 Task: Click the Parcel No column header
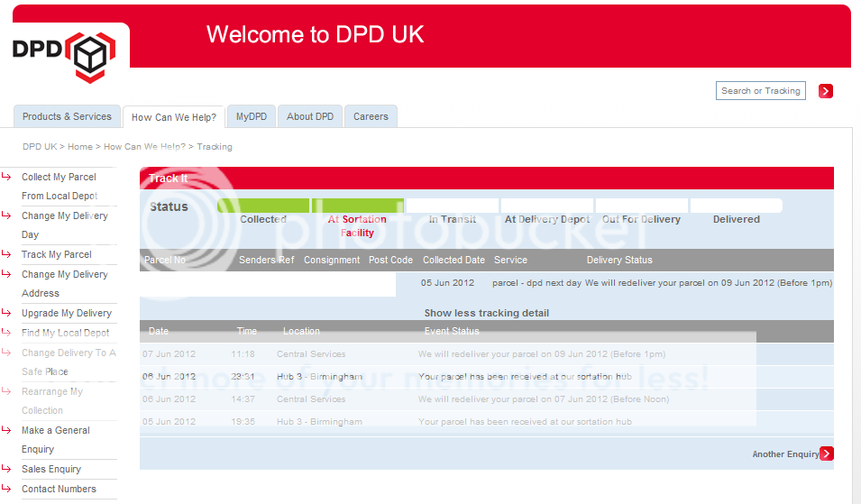[x=165, y=260]
